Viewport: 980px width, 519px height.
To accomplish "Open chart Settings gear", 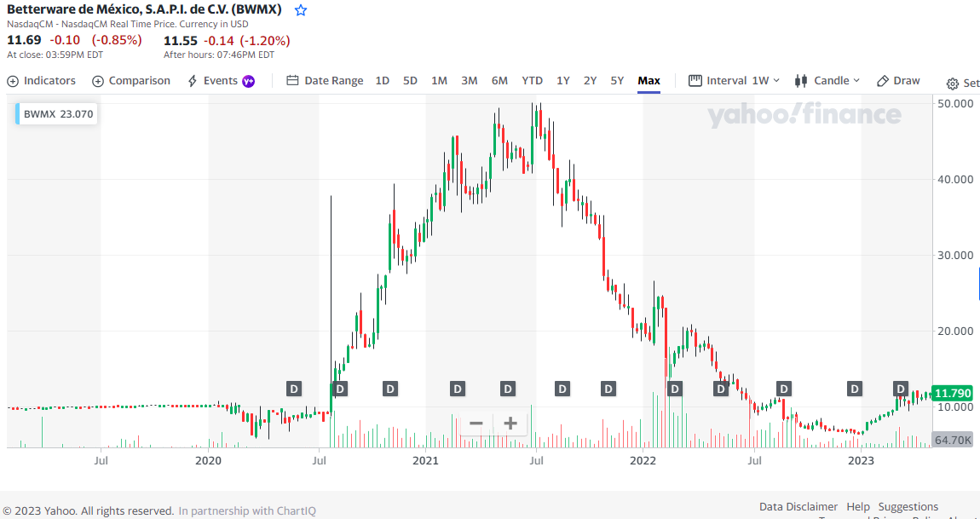I will pyautogui.click(x=953, y=84).
